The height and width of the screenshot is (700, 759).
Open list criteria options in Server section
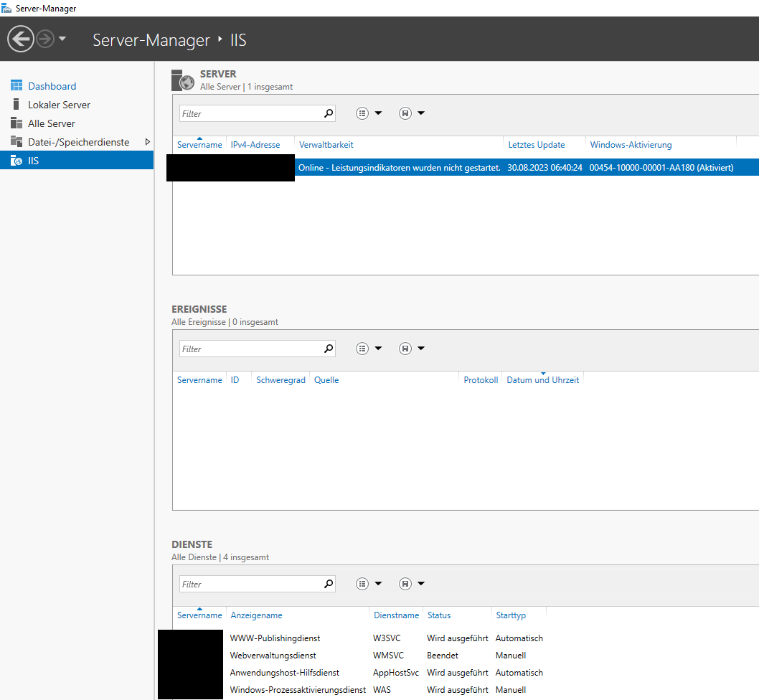pyautogui.click(x=369, y=113)
